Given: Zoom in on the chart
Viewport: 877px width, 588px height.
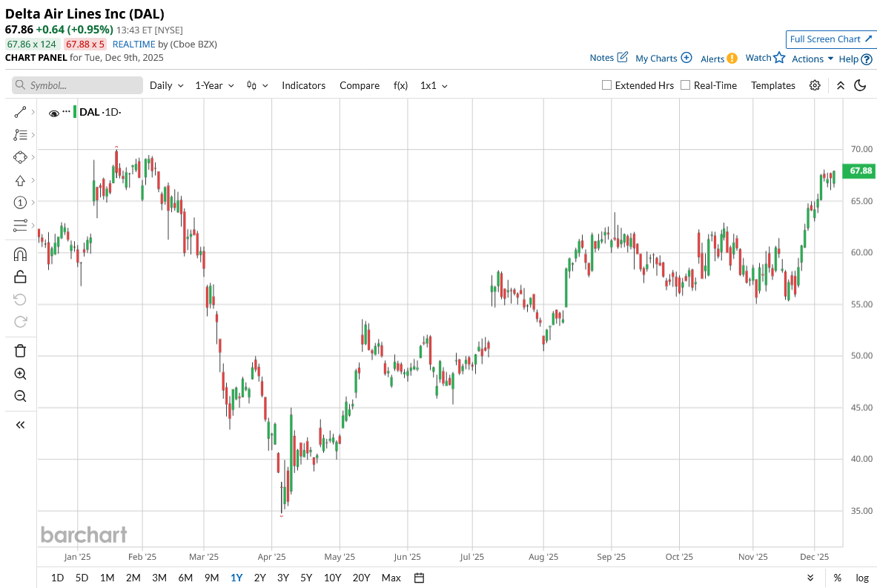Looking at the screenshot, I should click(20, 374).
